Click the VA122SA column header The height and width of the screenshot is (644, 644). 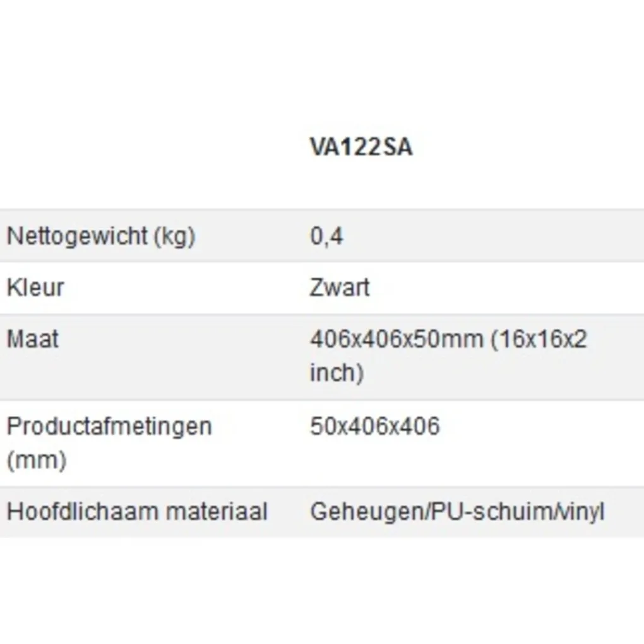coord(361,147)
